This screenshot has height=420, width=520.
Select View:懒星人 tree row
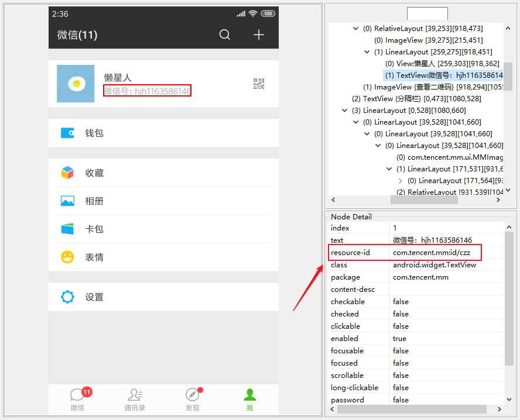tap(442, 63)
